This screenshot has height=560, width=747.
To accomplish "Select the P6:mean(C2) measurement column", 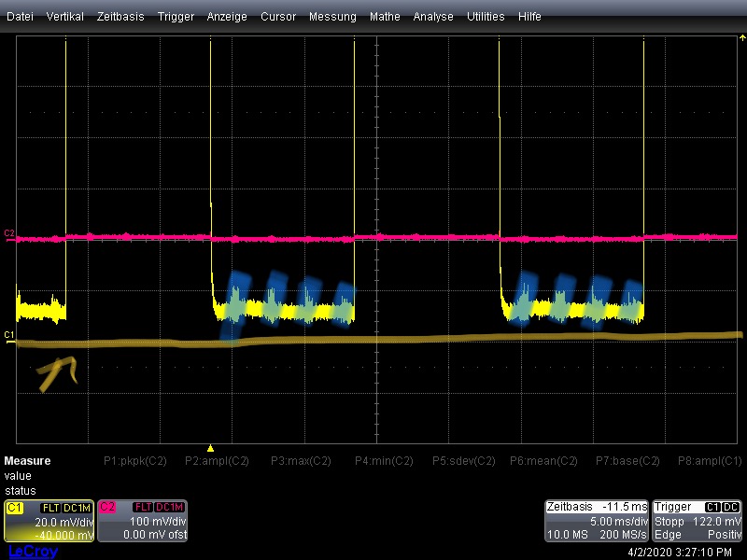I will (x=543, y=461).
